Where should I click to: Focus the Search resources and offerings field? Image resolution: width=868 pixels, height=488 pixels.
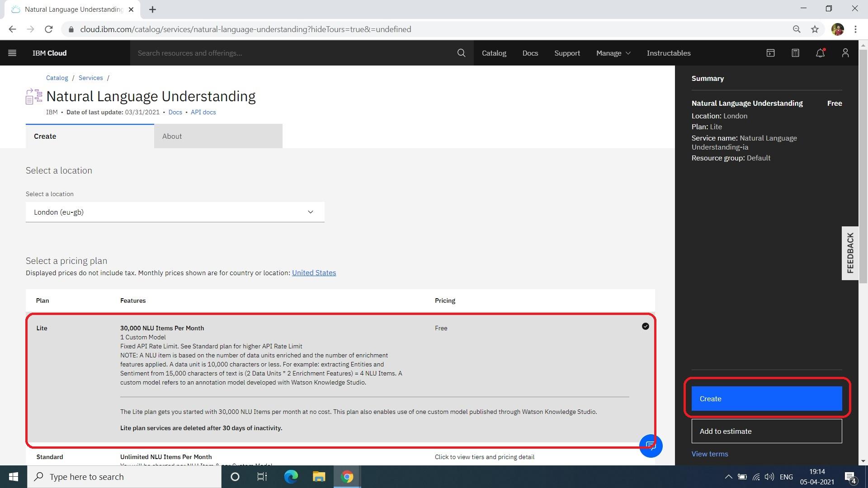pos(294,53)
